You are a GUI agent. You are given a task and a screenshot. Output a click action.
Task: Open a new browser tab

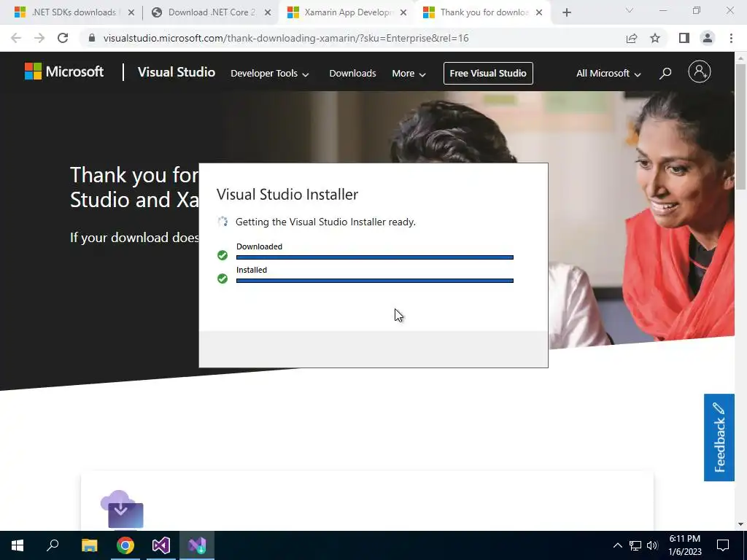tap(566, 12)
